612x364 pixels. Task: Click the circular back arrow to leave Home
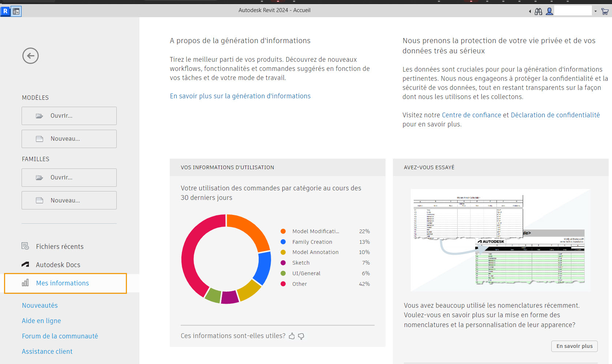coord(30,56)
